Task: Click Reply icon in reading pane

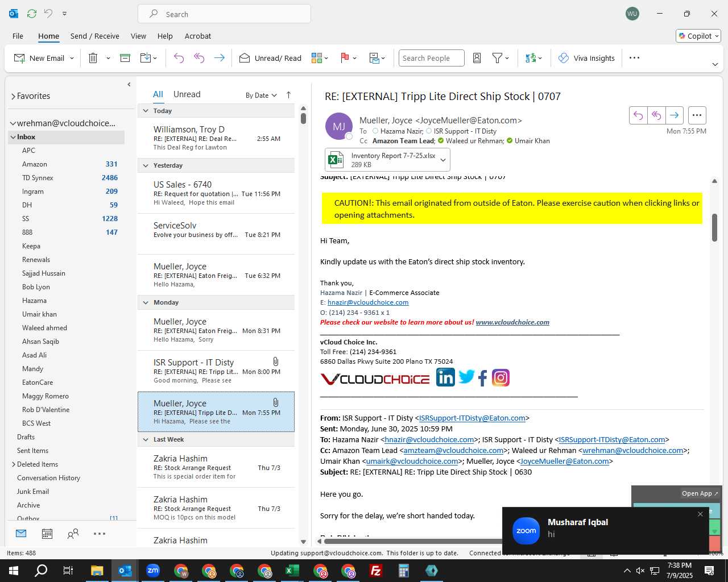Action: pos(638,115)
